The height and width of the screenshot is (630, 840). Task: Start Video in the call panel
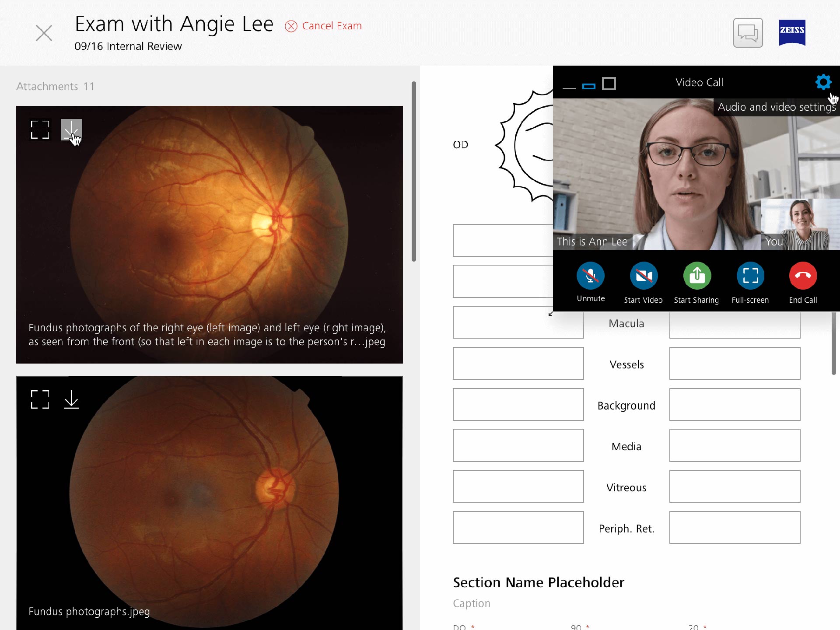643,276
